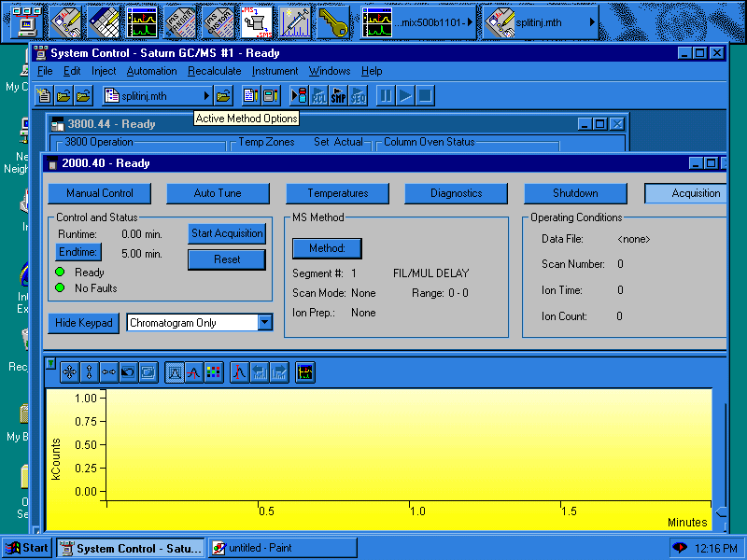Screen dimensions: 747x560
Task: Switch to Manual Control mode
Action: tap(100, 193)
